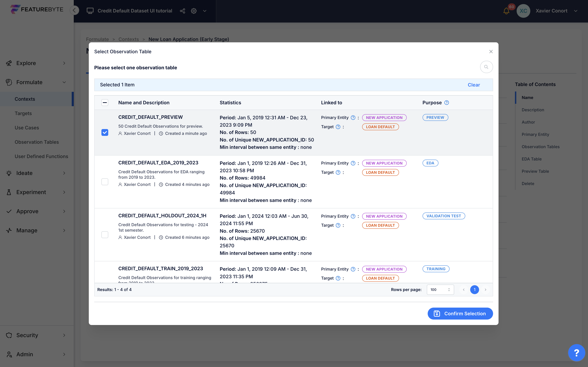
Task: Click Target help icon in CREDIT_DEFAULT_PREVIEW row
Action: click(x=338, y=127)
